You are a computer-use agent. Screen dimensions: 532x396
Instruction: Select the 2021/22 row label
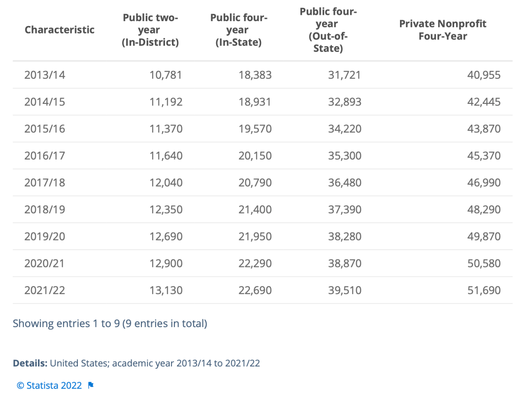pos(44,290)
